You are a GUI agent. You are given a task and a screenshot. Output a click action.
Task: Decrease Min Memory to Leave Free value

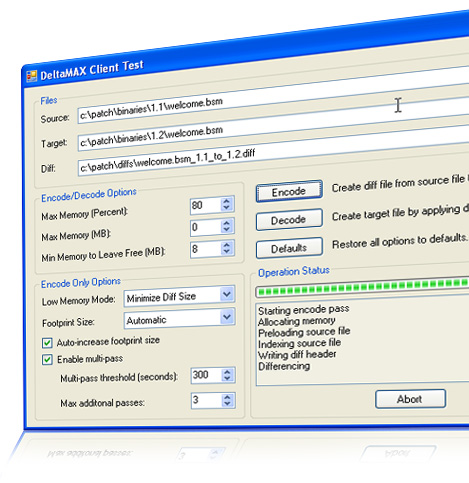pyautogui.click(x=227, y=252)
